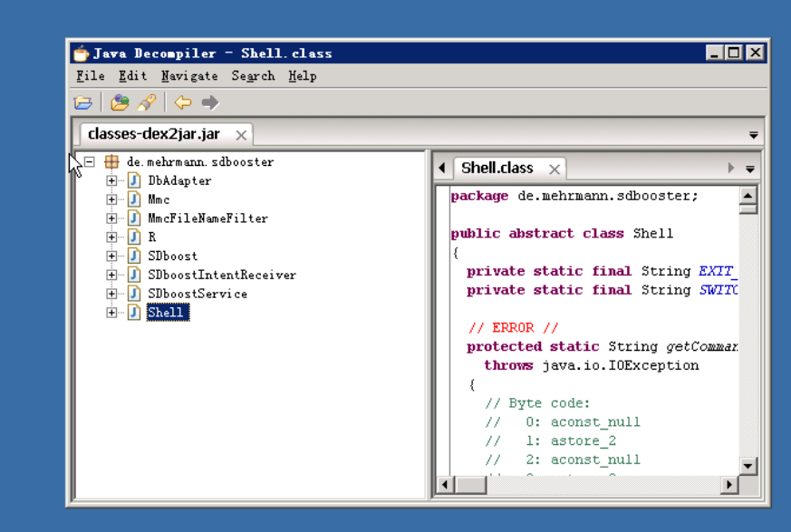Click the horizontal scrollbar left arrow
The height and width of the screenshot is (532, 791).
445,485
